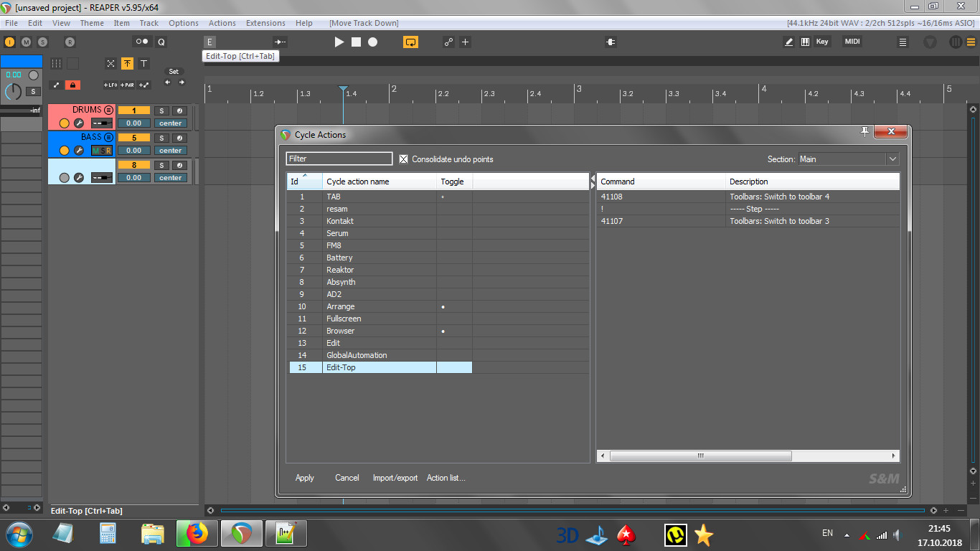Image resolution: width=980 pixels, height=551 pixels.
Task: Select the GlobalAutomation cycle action row
Action: tap(438, 355)
